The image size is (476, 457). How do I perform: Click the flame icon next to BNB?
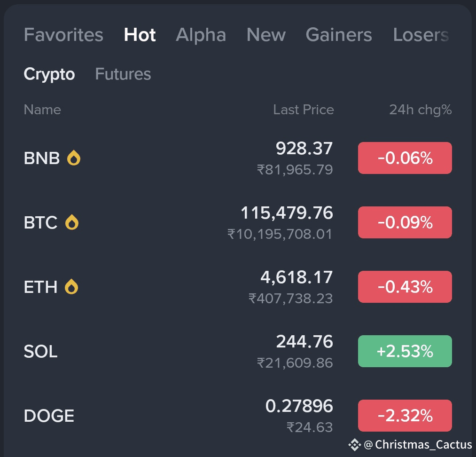click(x=74, y=158)
